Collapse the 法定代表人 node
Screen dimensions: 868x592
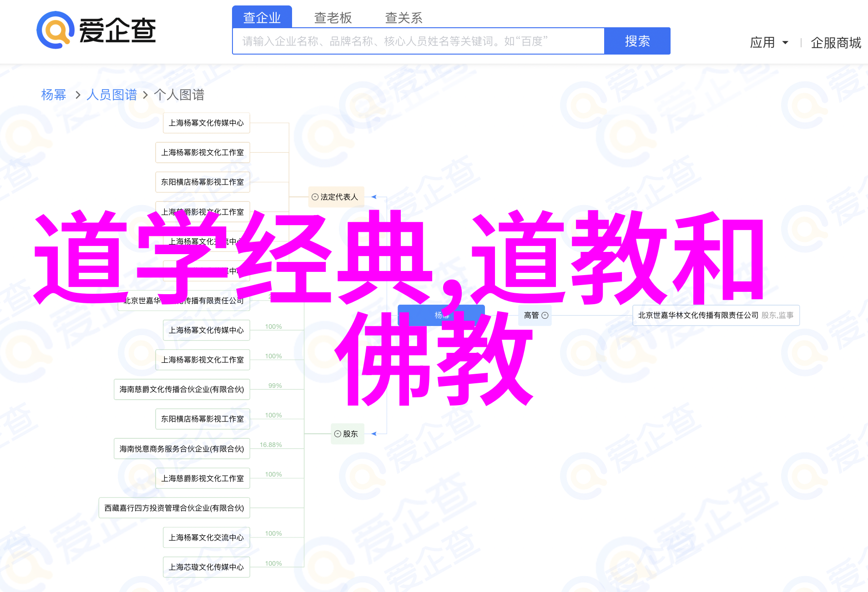315,197
